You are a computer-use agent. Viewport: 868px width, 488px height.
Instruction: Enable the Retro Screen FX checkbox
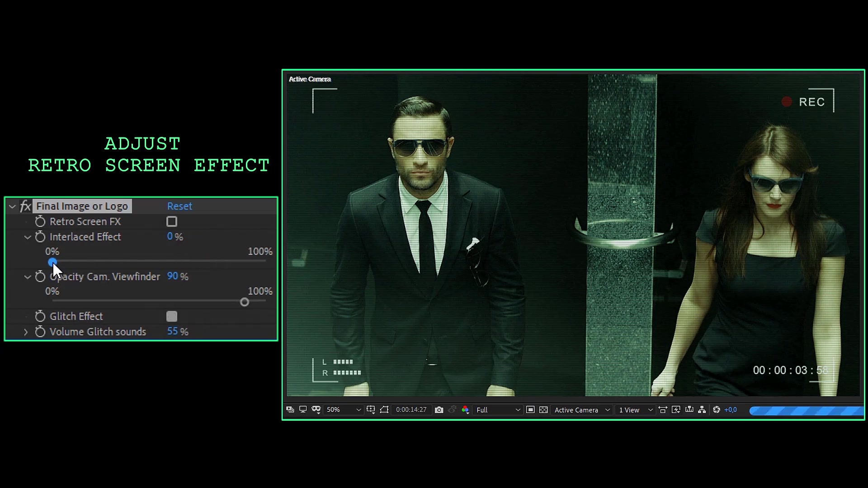172,221
